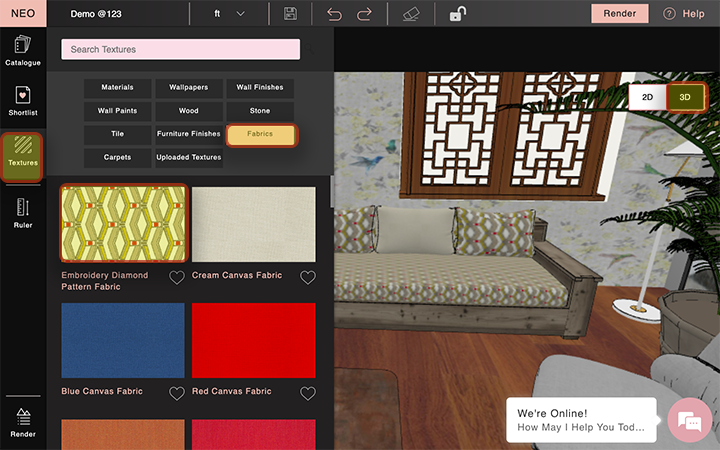Image resolution: width=720 pixels, height=450 pixels.
Task: Click the save floppy disk icon
Action: [x=290, y=14]
